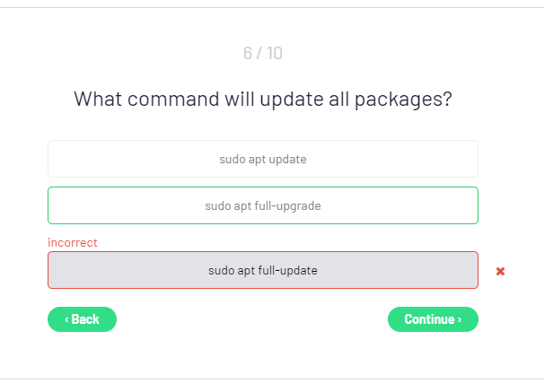
Task: Click the "Continue" text label
Action: 430,319
